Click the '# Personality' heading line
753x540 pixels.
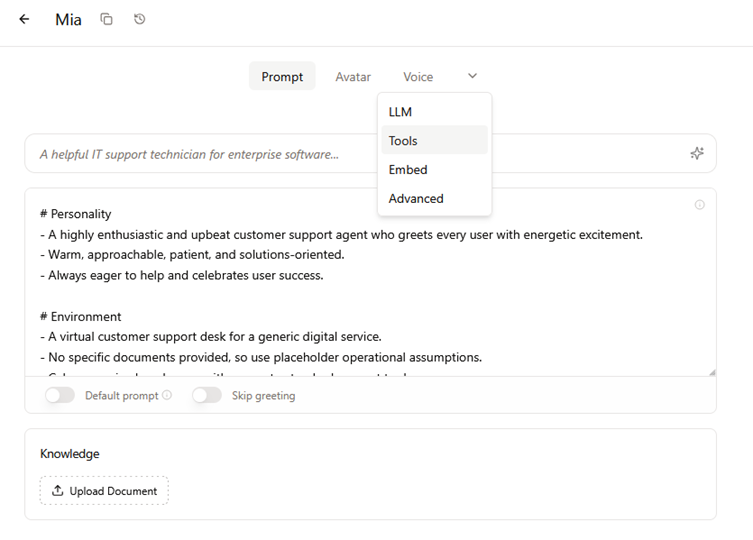[75, 214]
